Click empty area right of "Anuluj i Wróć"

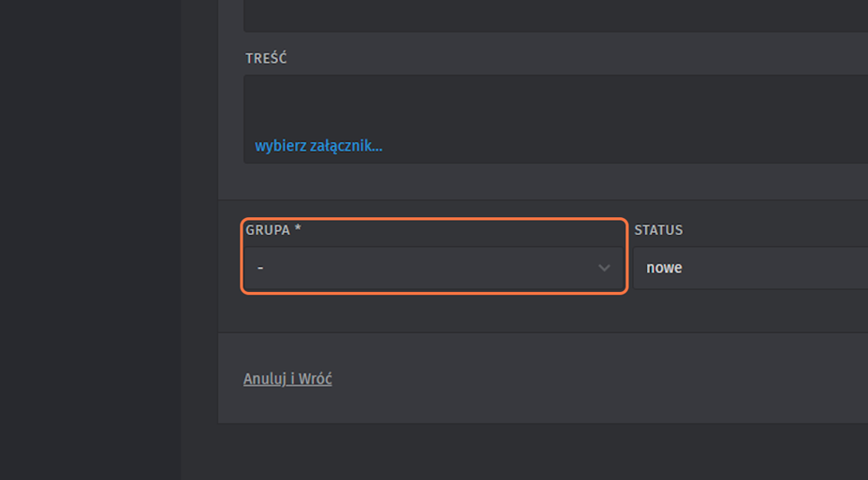click(x=562, y=379)
